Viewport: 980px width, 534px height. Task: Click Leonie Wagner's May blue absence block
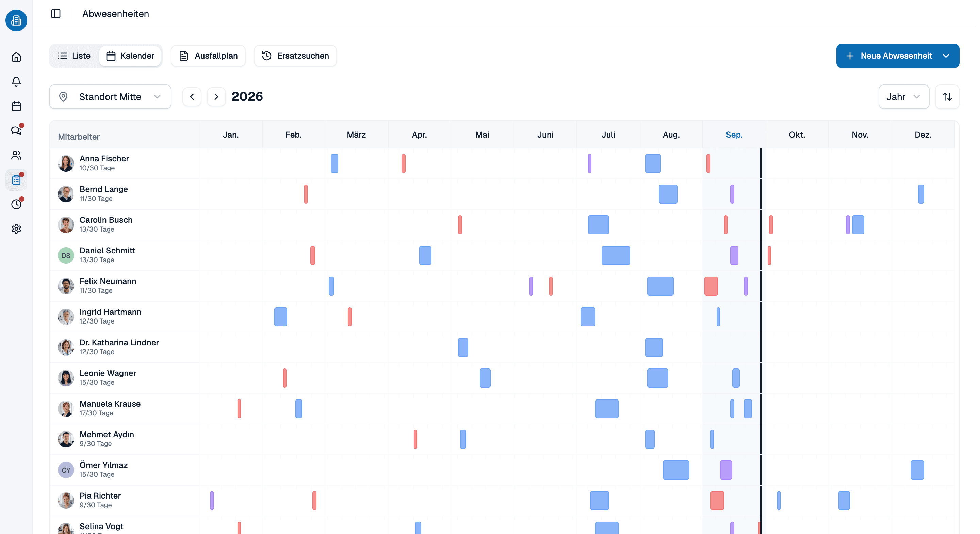click(485, 378)
